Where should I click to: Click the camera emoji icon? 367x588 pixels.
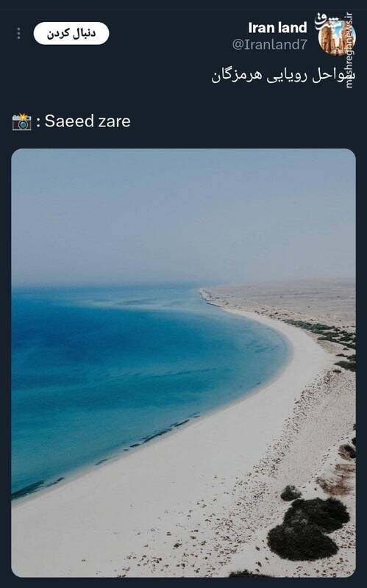pos(22,121)
